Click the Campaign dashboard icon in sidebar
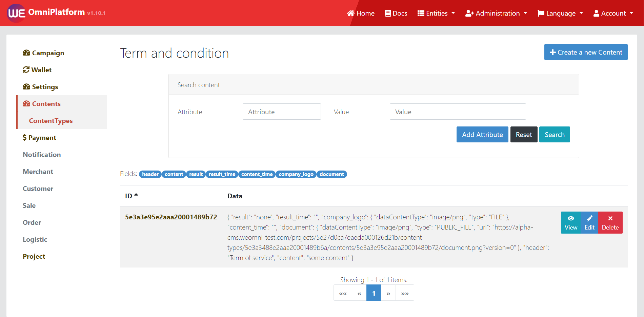644x317 pixels. tap(26, 53)
